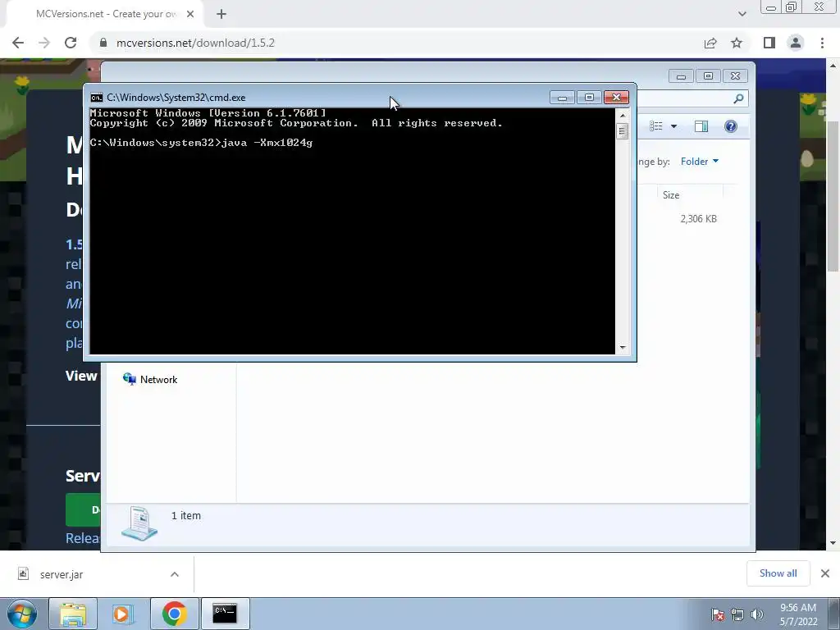The width and height of the screenshot is (840, 630).
Task: Open network tray icon
Action: (737, 614)
